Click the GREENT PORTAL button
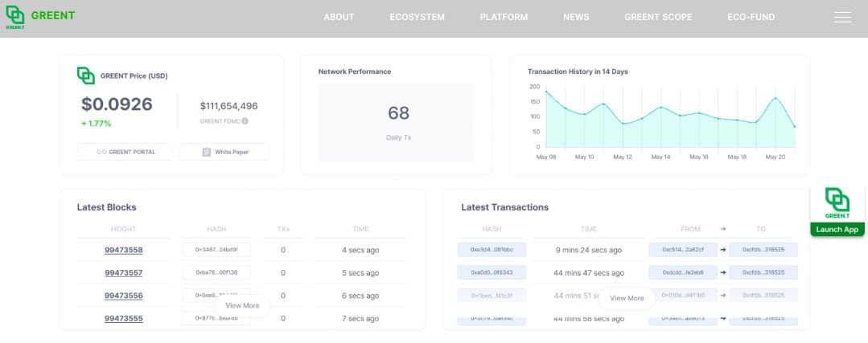 [x=125, y=152]
